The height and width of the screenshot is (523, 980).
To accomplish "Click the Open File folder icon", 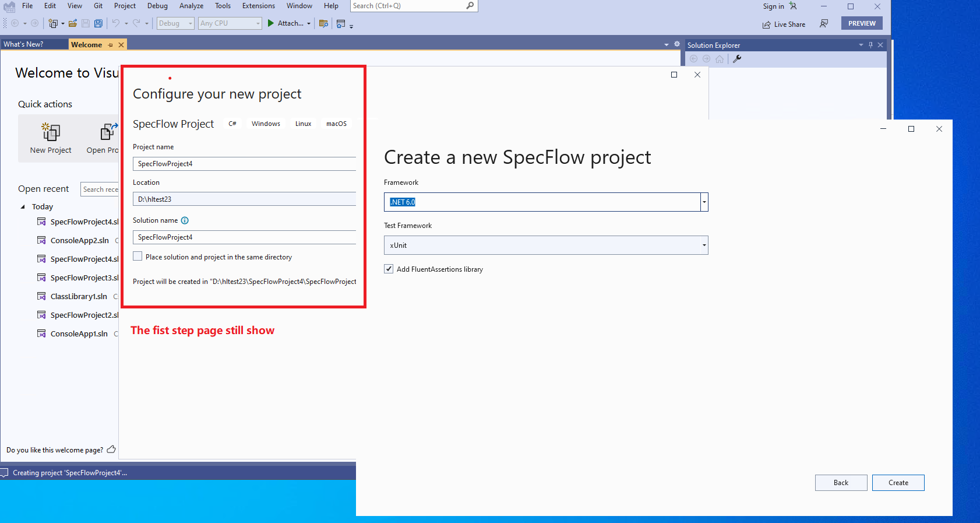I will coord(73,23).
